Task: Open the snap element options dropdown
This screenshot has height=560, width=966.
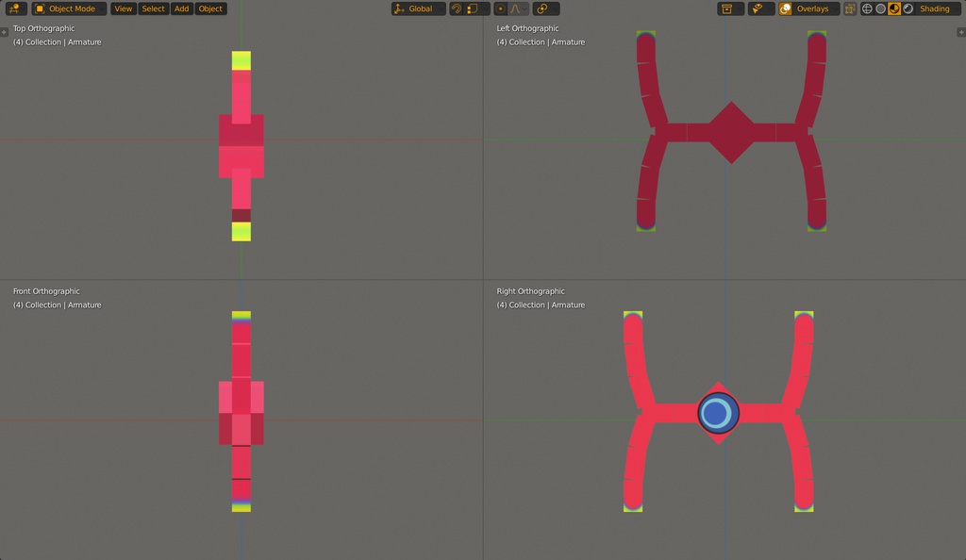Action: [x=476, y=8]
